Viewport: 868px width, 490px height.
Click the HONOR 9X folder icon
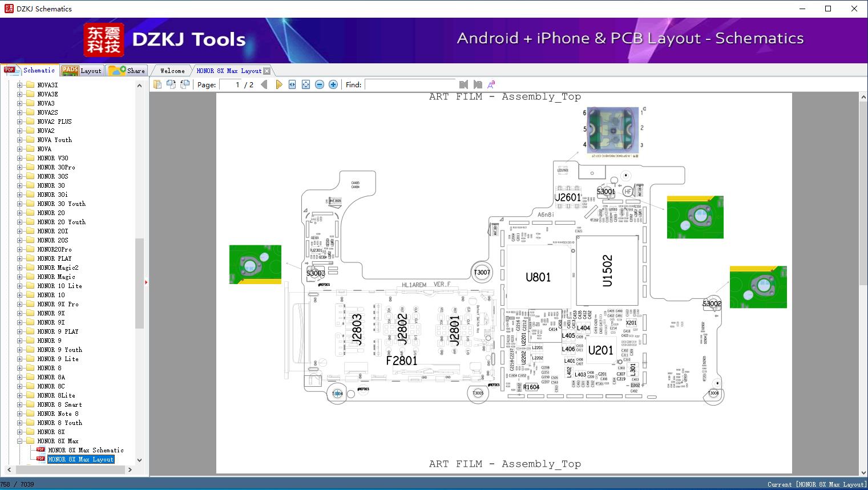pyautogui.click(x=30, y=313)
